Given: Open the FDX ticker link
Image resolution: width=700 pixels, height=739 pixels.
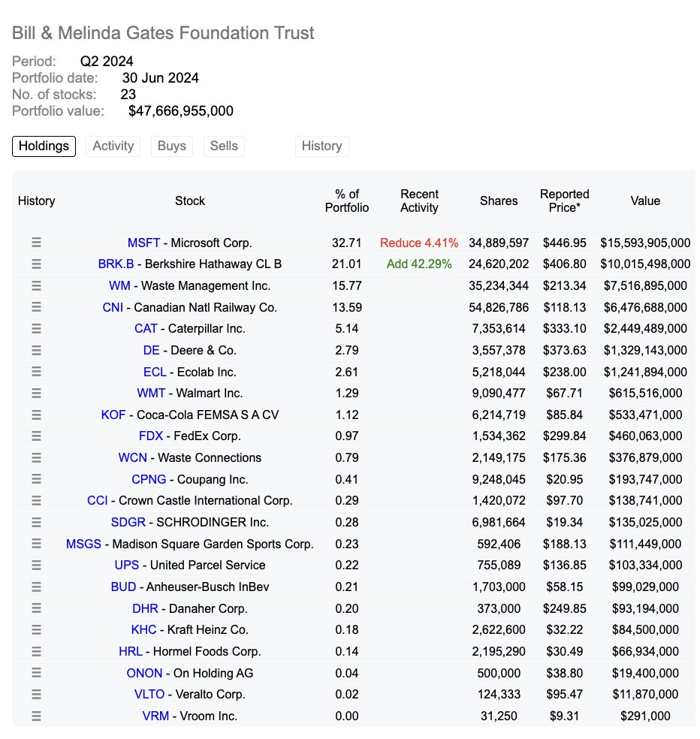Looking at the screenshot, I should 151,436.
